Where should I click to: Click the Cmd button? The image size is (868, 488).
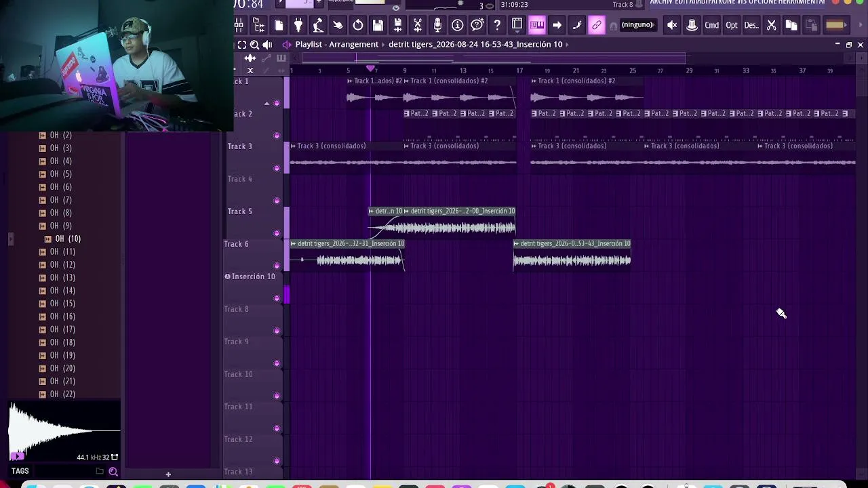(x=711, y=26)
